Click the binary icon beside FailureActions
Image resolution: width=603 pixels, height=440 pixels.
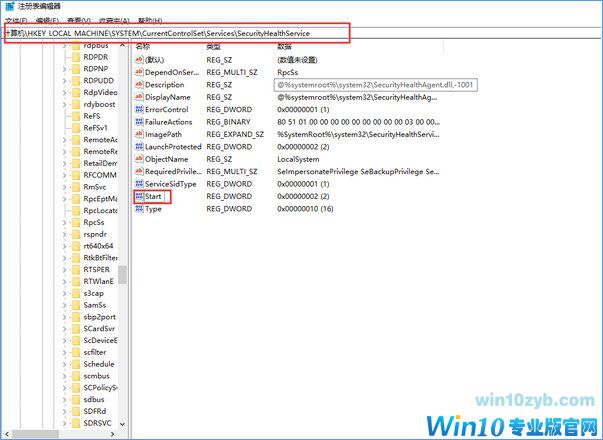point(139,122)
